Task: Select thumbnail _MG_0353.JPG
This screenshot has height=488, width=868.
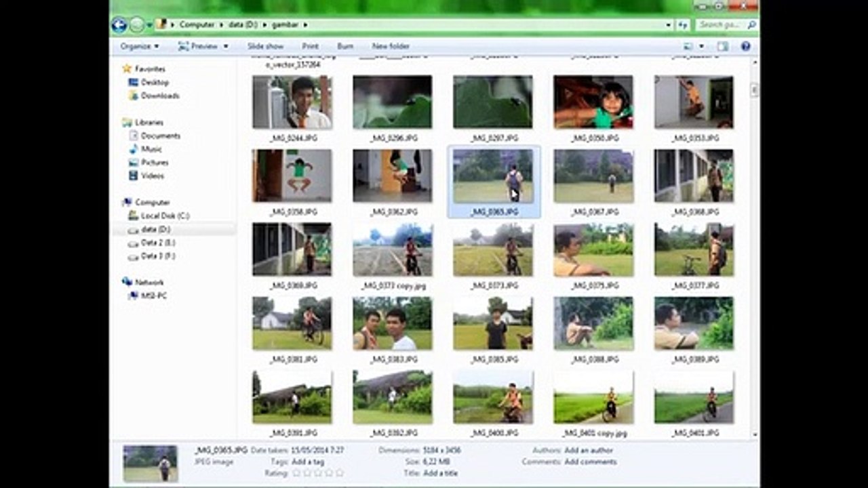Action: 694,102
